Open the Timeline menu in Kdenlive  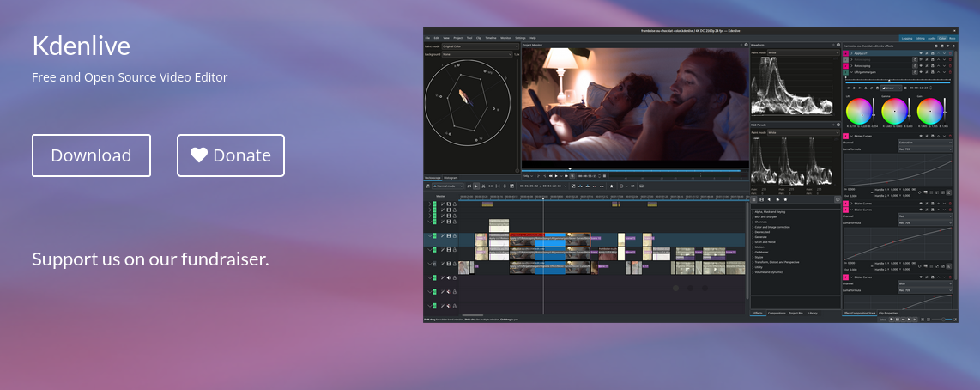click(491, 38)
